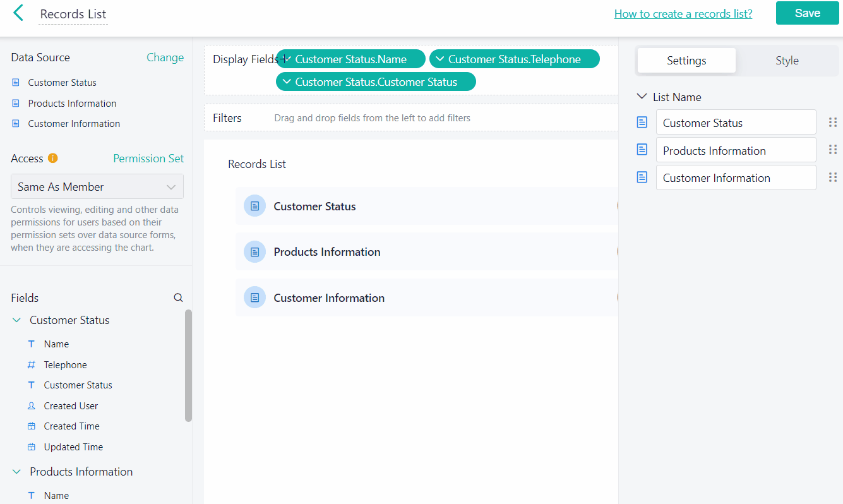Click drag handle beside Customer Status list name
843x504 pixels.
point(832,123)
